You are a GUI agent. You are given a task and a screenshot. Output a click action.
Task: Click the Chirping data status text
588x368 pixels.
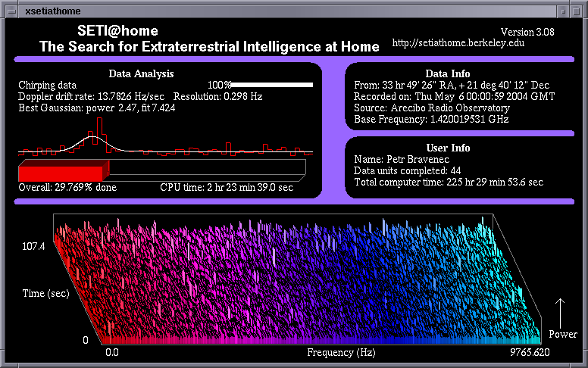tap(47, 85)
